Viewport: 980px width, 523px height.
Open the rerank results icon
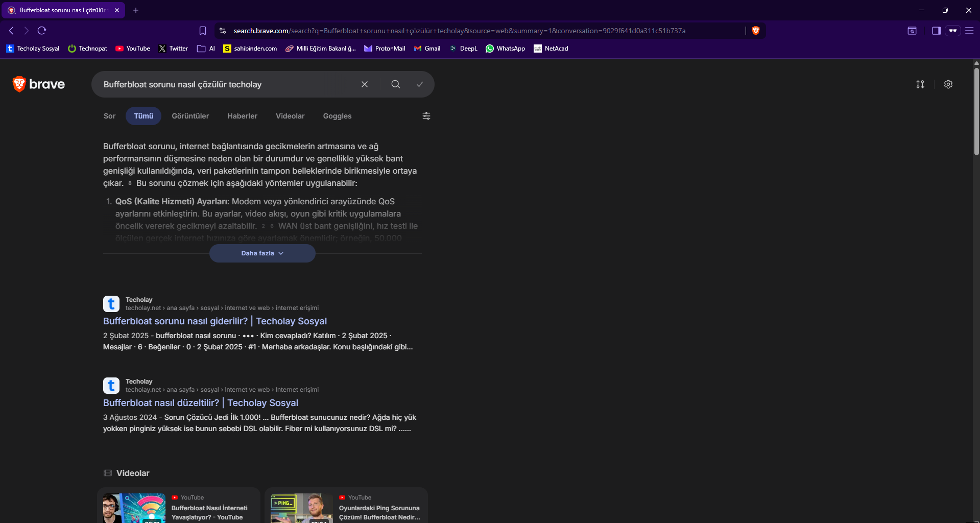[x=920, y=84]
